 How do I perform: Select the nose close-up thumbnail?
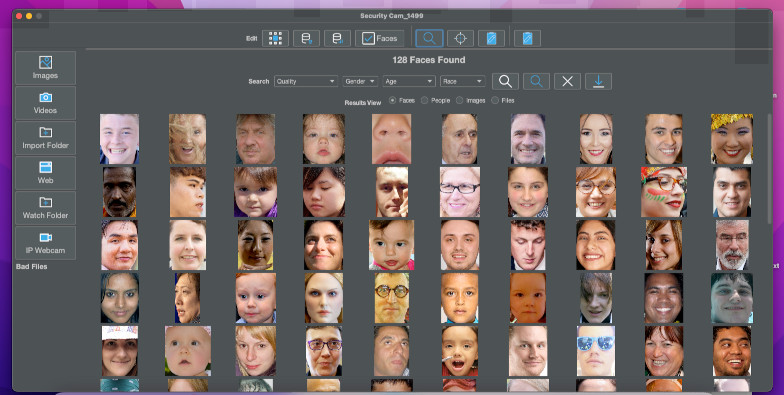[x=392, y=139]
